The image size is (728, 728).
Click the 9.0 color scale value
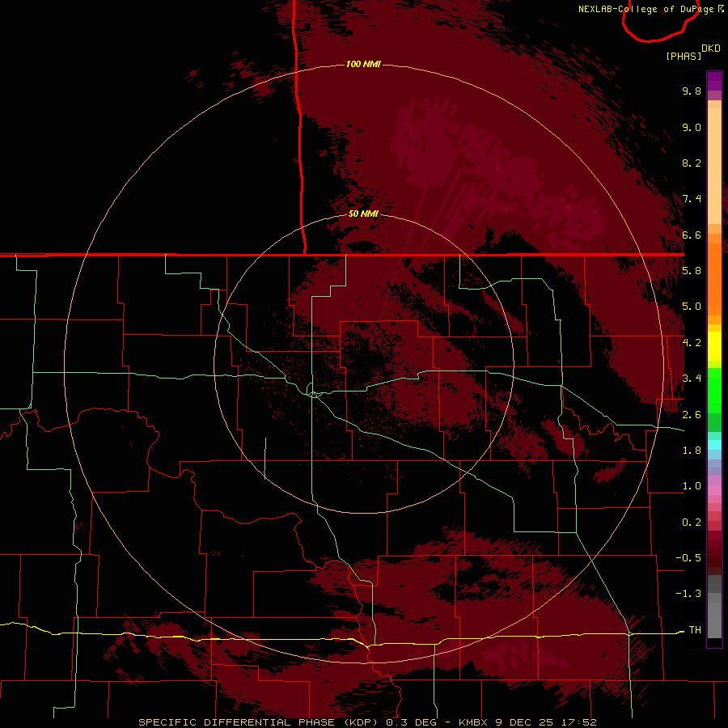tap(692, 127)
